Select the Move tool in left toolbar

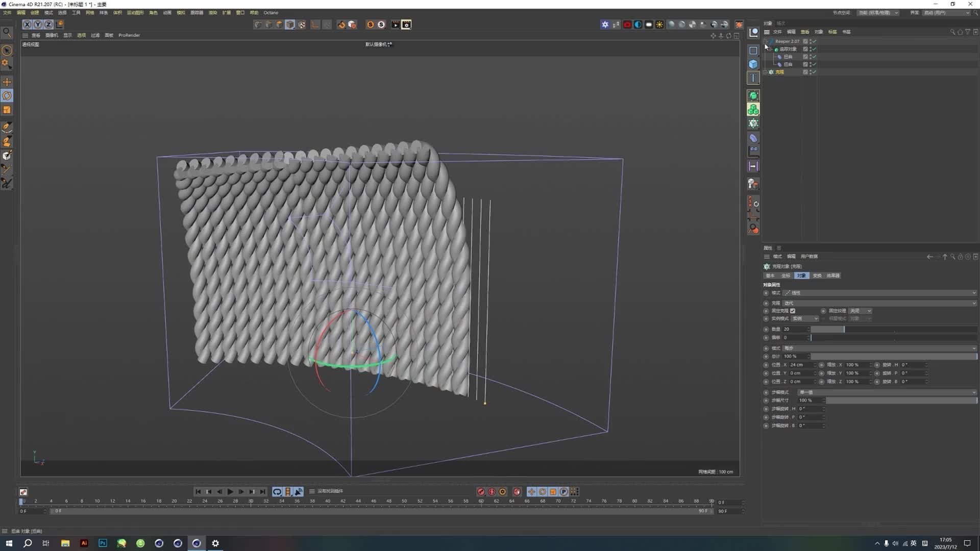pos(7,82)
